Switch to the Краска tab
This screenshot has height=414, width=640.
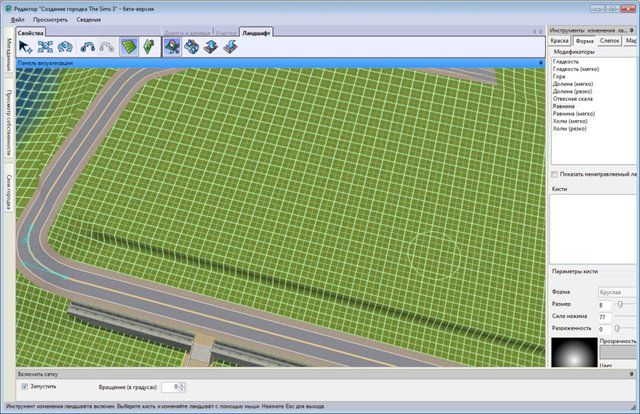561,41
